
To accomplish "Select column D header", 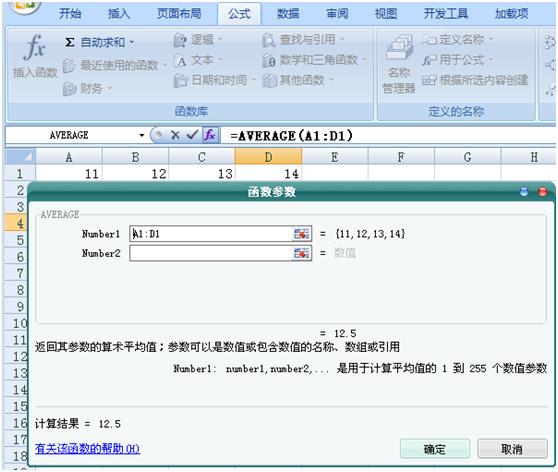I will click(268, 157).
